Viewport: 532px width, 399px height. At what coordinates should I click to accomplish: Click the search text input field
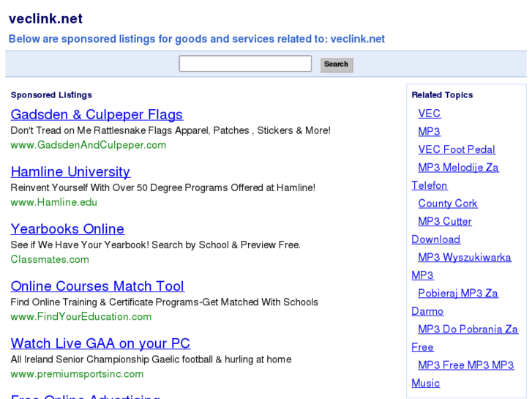(x=245, y=64)
